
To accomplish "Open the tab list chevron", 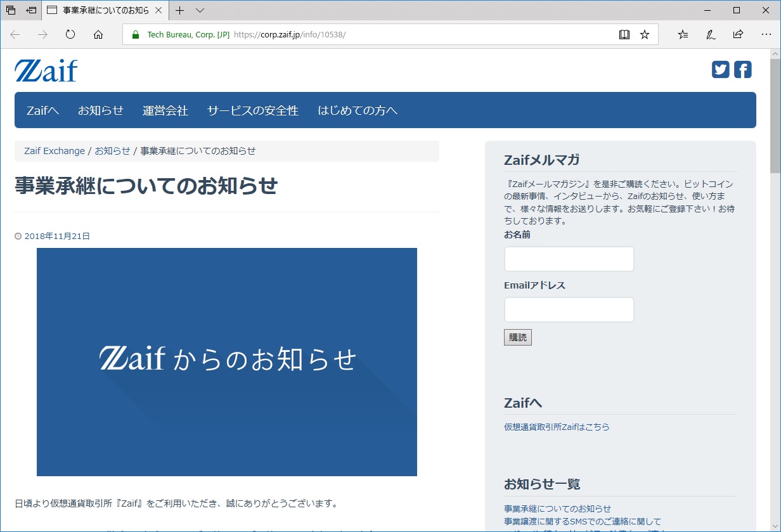I will tap(199, 11).
